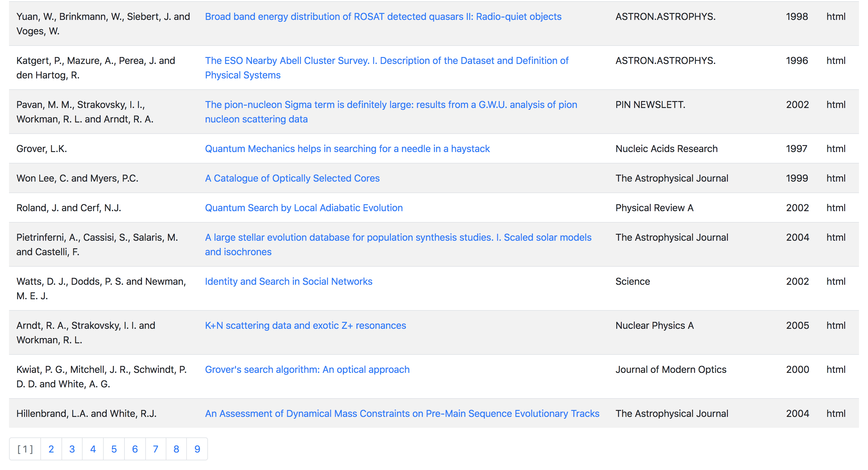868x470 pixels.
Task: Click the html link for the Grover 1997 entry
Action: [836, 148]
